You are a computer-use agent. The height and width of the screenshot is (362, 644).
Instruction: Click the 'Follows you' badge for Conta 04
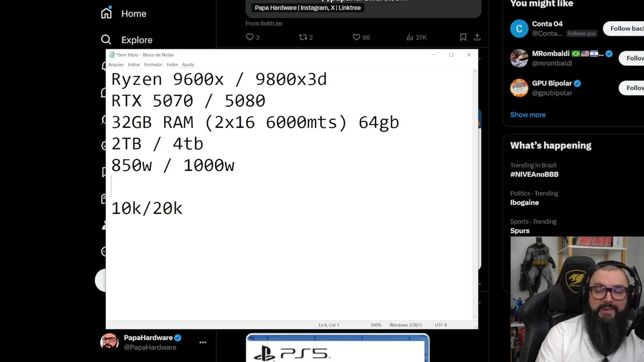point(582,34)
